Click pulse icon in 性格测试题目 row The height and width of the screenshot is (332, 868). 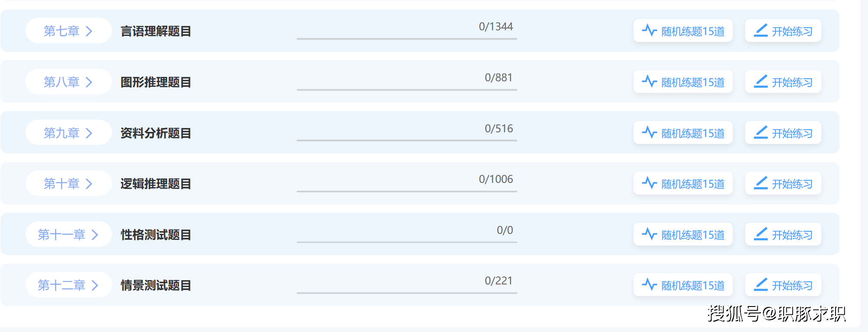coord(649,234)
